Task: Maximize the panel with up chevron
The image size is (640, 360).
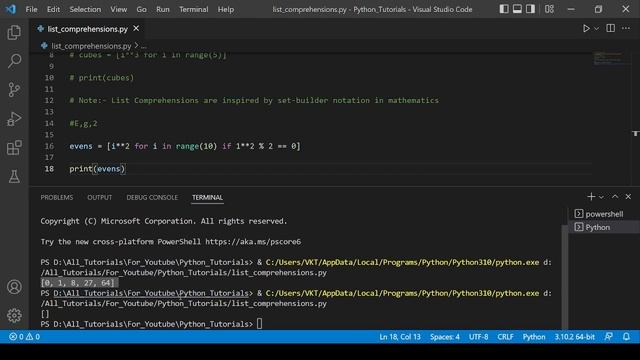Action: (x=615, y=197)
